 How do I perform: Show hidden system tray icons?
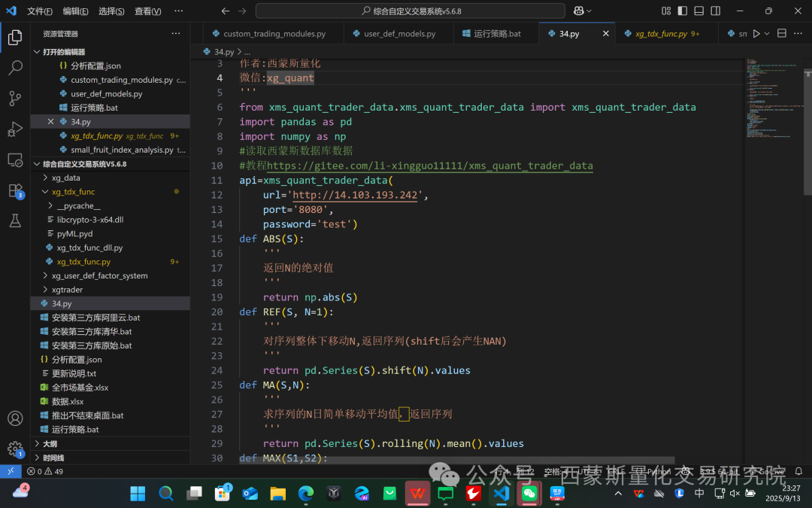pyautogui.click(x=618, y=494)
